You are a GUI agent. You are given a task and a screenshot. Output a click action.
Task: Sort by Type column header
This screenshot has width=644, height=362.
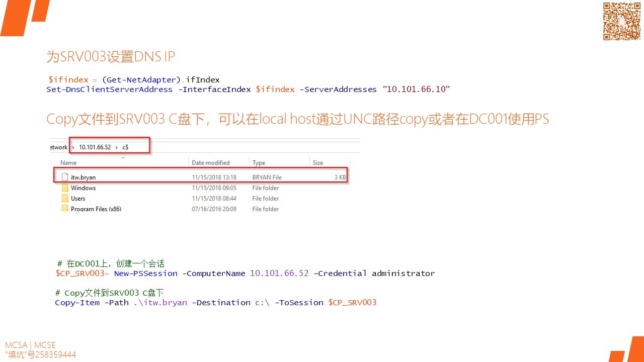pyautogui.click(x=259, y=163)
